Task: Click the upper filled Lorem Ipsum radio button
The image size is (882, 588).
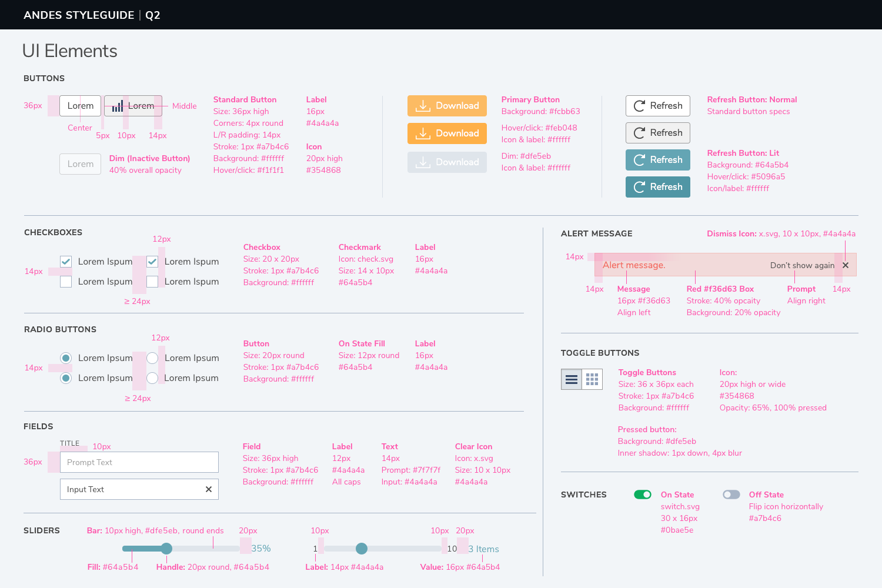Action: pos(66,358)
